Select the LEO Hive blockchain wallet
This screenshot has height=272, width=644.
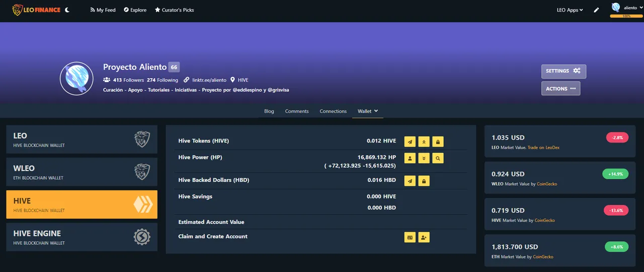point(82,140)
